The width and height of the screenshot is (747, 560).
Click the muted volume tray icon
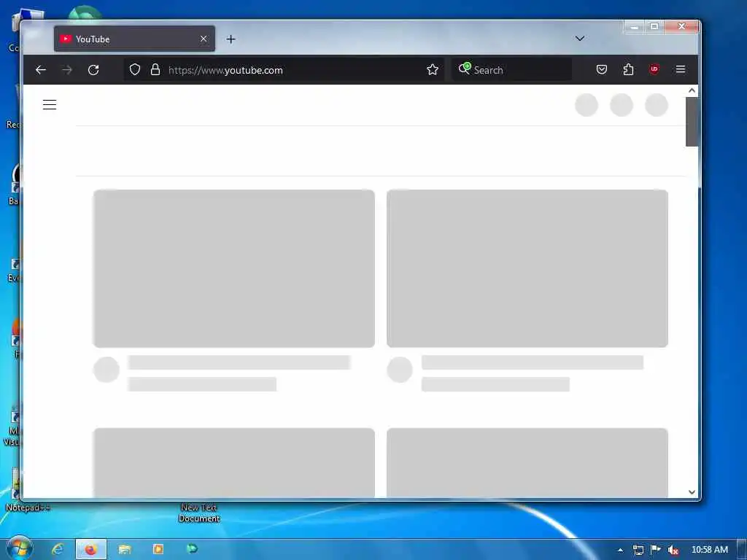pos(673,551)
